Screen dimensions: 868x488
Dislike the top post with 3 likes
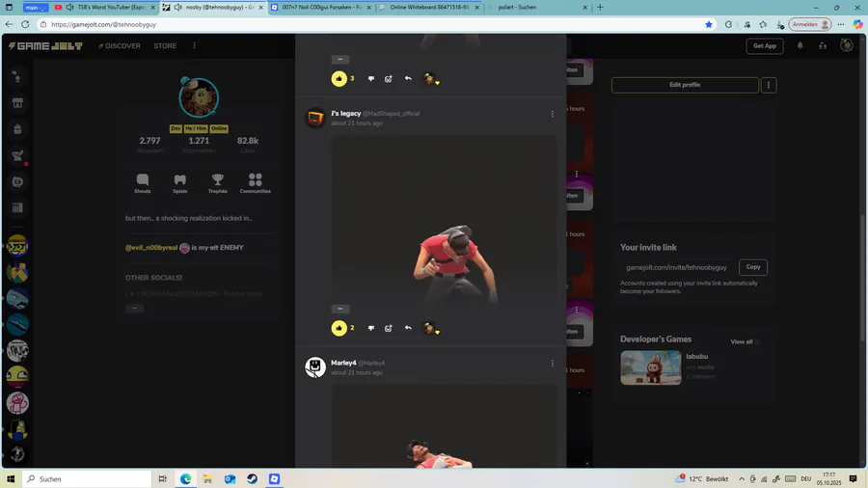371,78
